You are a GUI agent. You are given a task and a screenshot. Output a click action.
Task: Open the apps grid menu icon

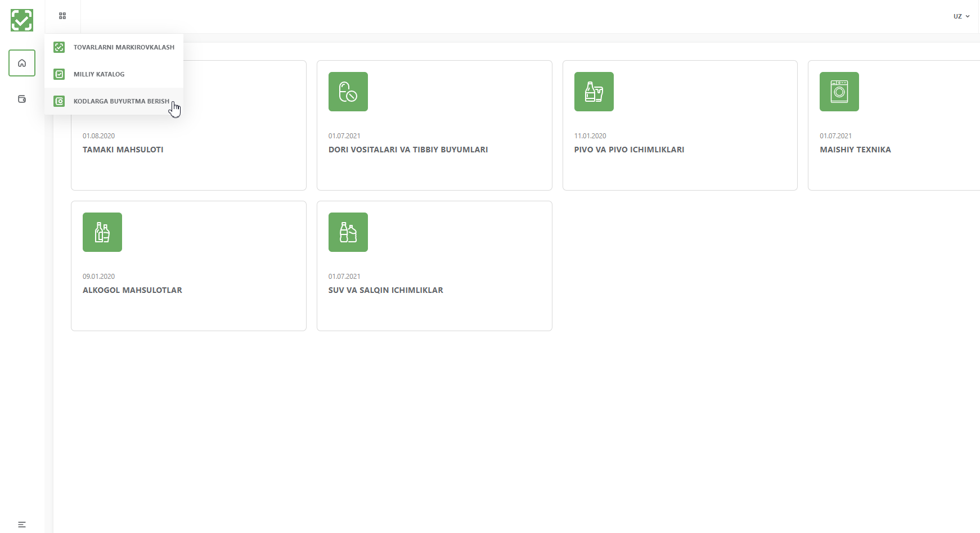click(x=62, y=16)
